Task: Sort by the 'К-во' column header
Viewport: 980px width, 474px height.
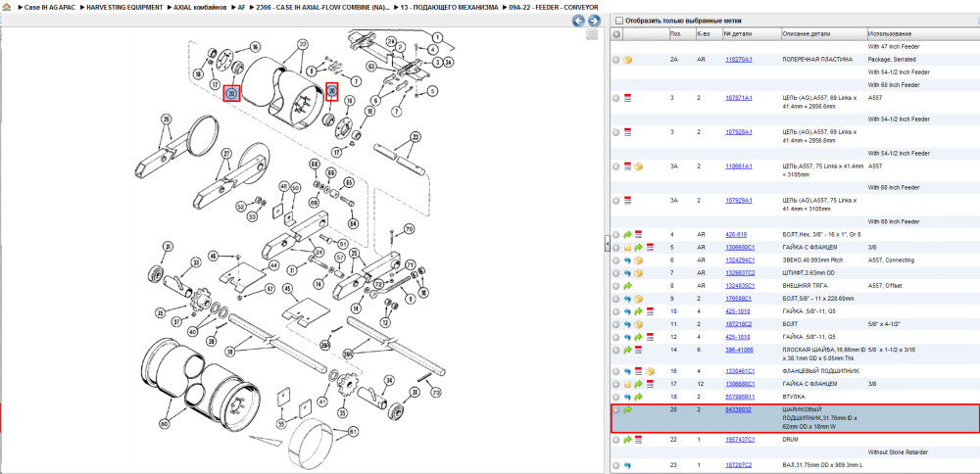Action: [x=708, y=33]
